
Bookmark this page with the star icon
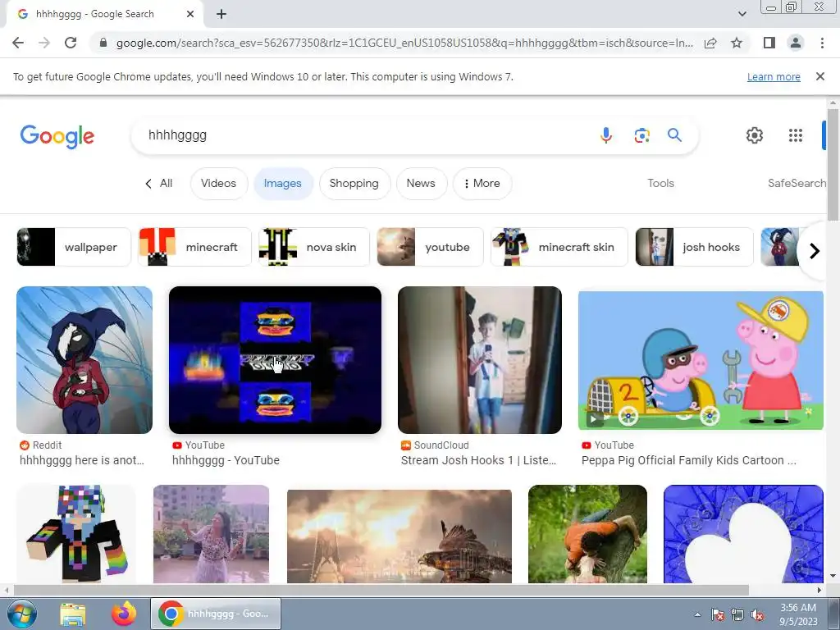coord(737,43)
